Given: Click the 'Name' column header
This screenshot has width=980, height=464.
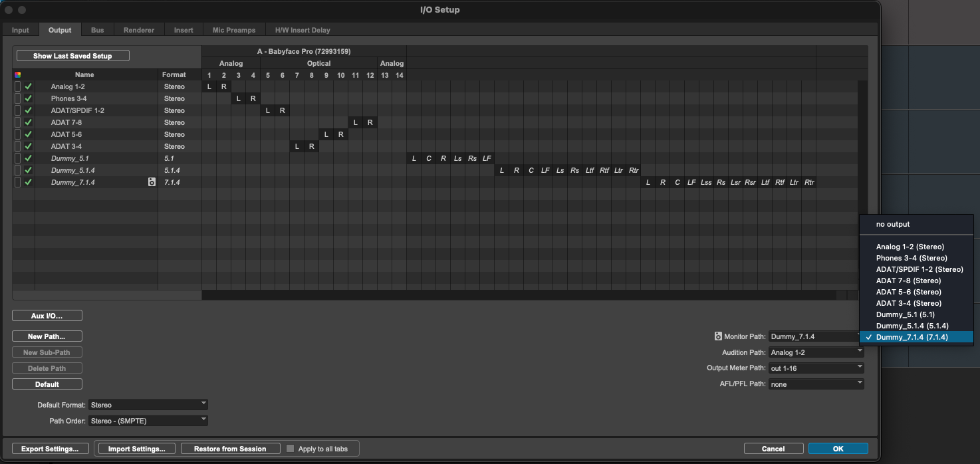Looking at the screenshot, I should click(84, 74).
